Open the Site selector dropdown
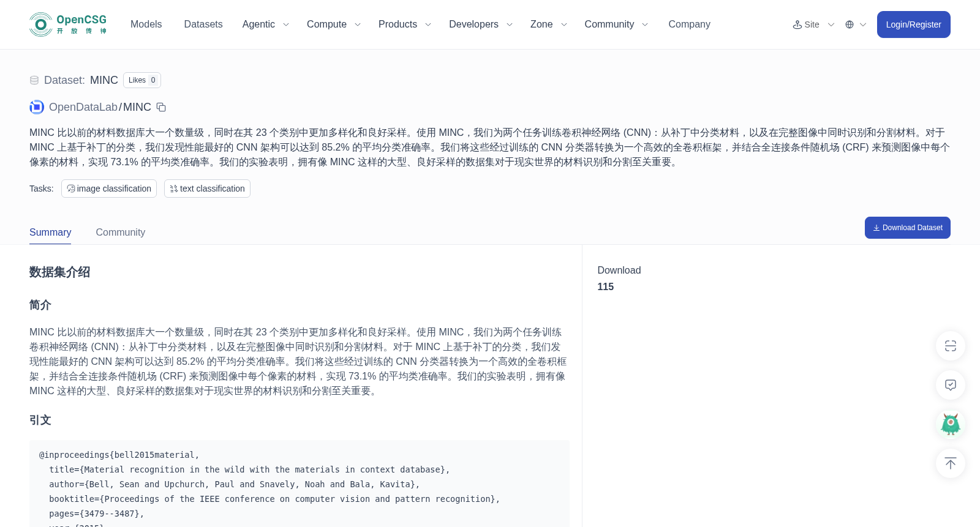980x527 pixels. [x=813, y=24]
